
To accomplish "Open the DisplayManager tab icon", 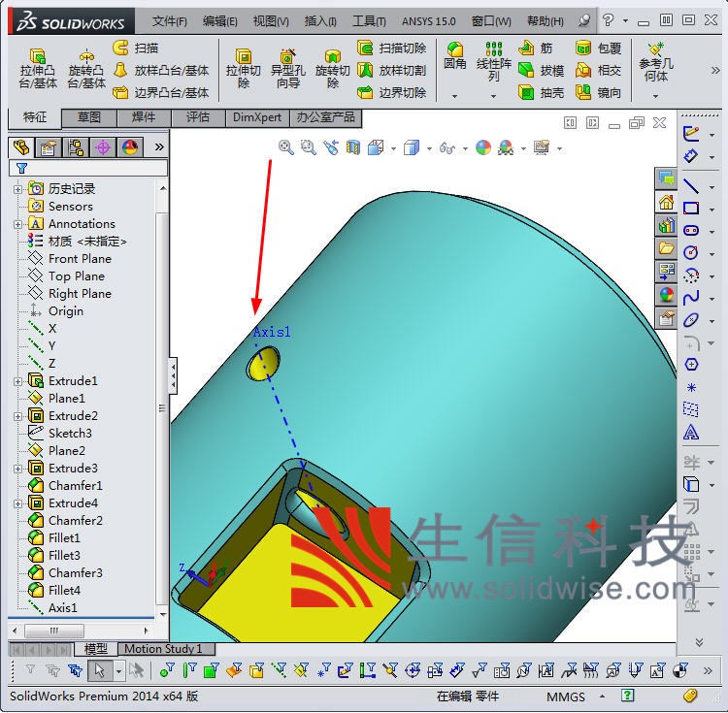I will [x=129, y=148].
